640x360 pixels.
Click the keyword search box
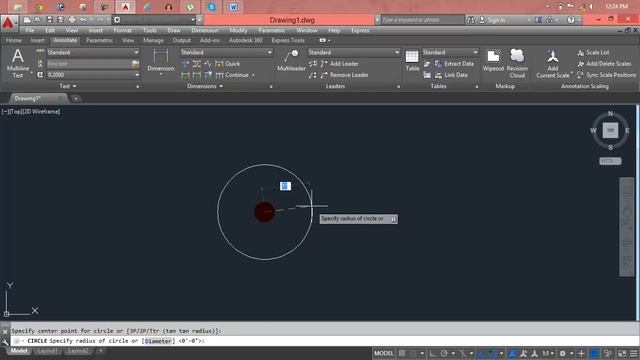coord(422,20)
